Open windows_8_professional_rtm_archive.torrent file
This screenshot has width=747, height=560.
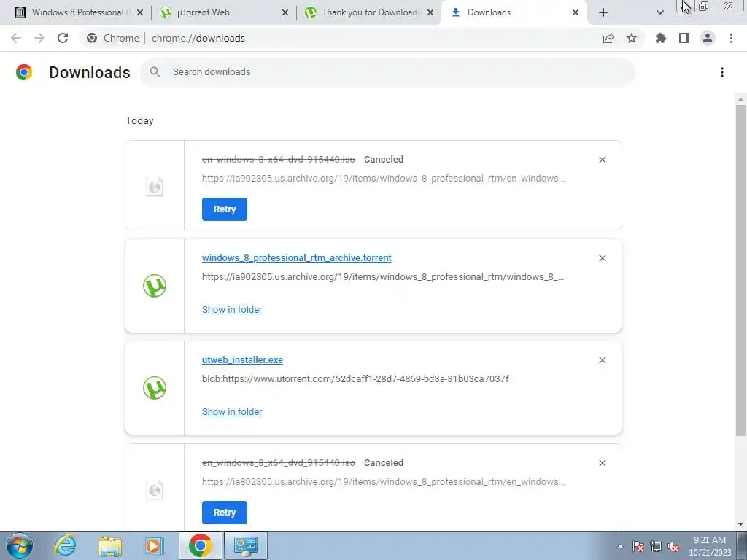tap(297, 257)
